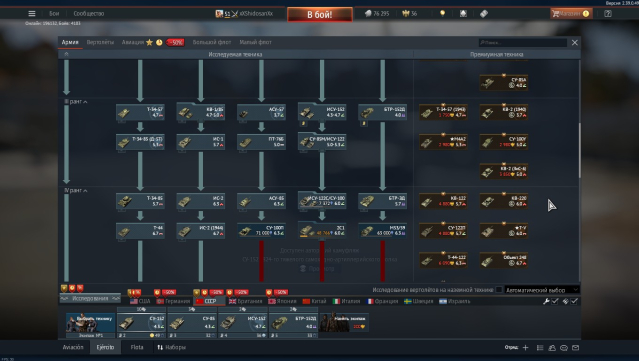Click the Исследования button
The image size is (639, 361).
[x=90, y=299]
